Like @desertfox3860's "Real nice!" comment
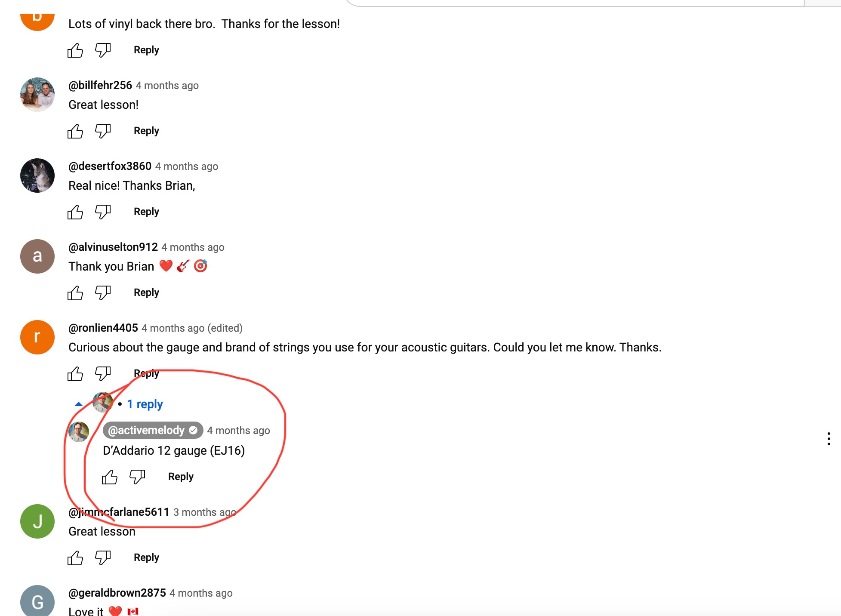This screenshot has width=841, height=616. click(75, 212)
